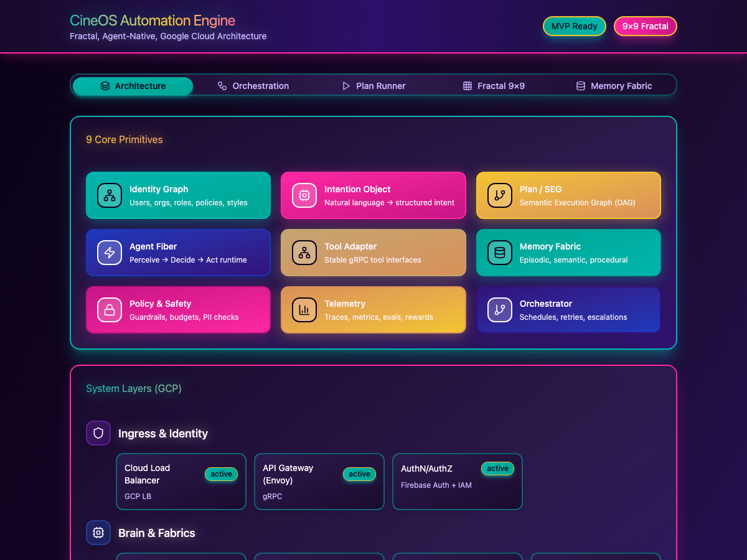Select the Orchestrator card

coord(568,310)
